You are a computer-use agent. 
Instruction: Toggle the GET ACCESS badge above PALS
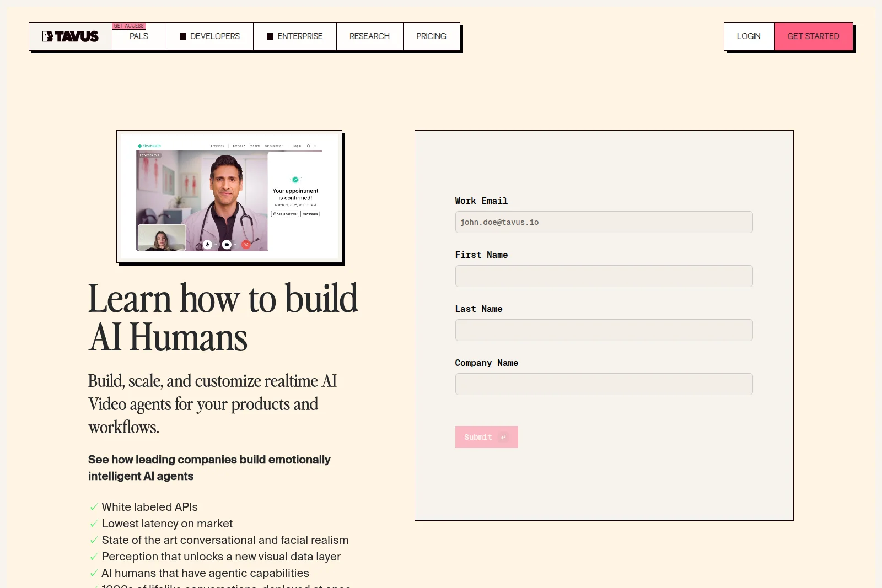(128, 25)
